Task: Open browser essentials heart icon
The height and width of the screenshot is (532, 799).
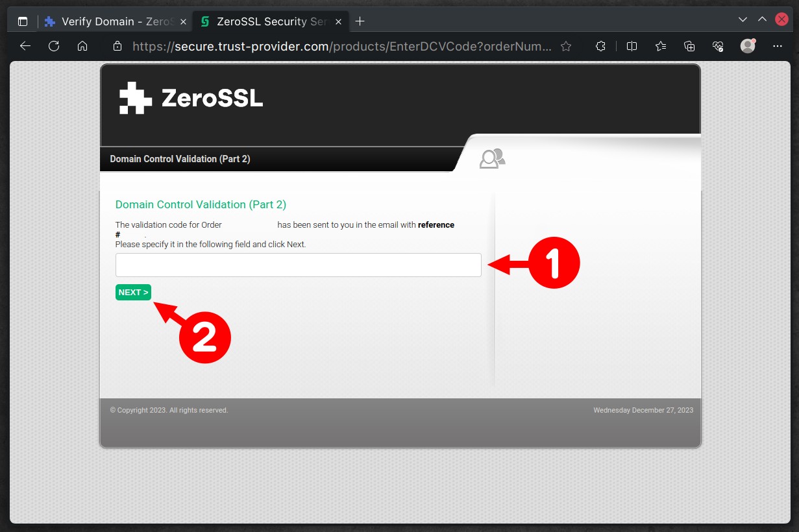Action: click(x=718, y=46)
